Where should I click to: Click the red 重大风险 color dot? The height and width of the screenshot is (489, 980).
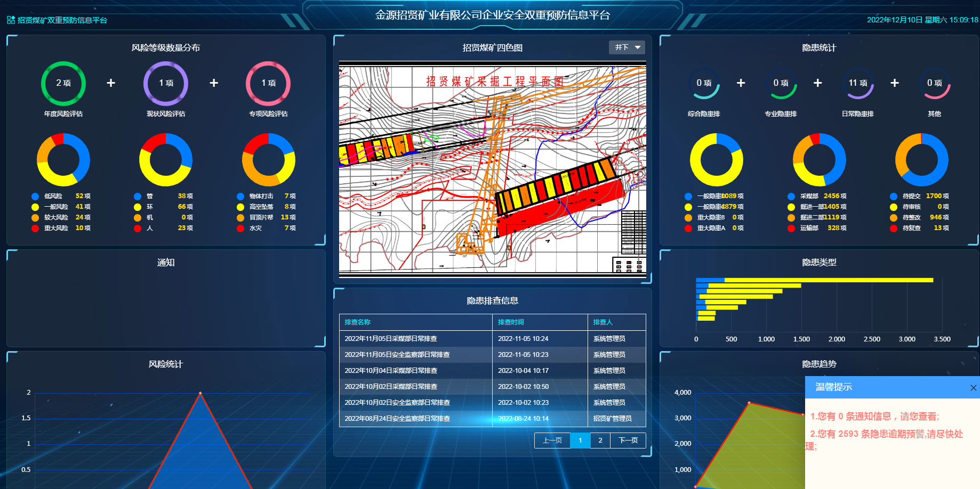click(35, 228)
